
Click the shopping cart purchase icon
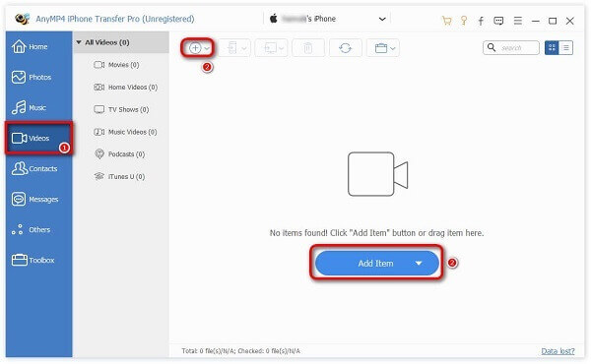click(446, 21)
